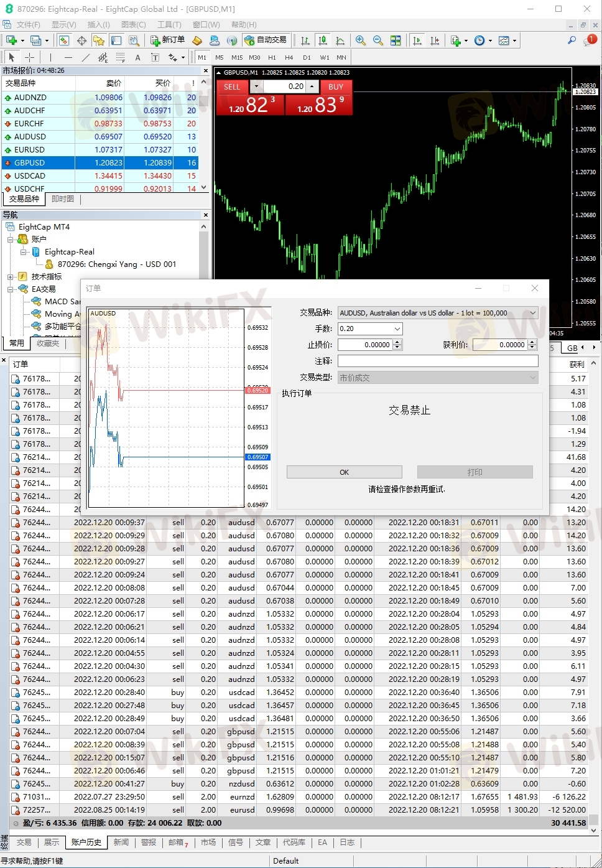Switch timeframe to H1
Screen dimensions: 602x868
click(272, 57)
